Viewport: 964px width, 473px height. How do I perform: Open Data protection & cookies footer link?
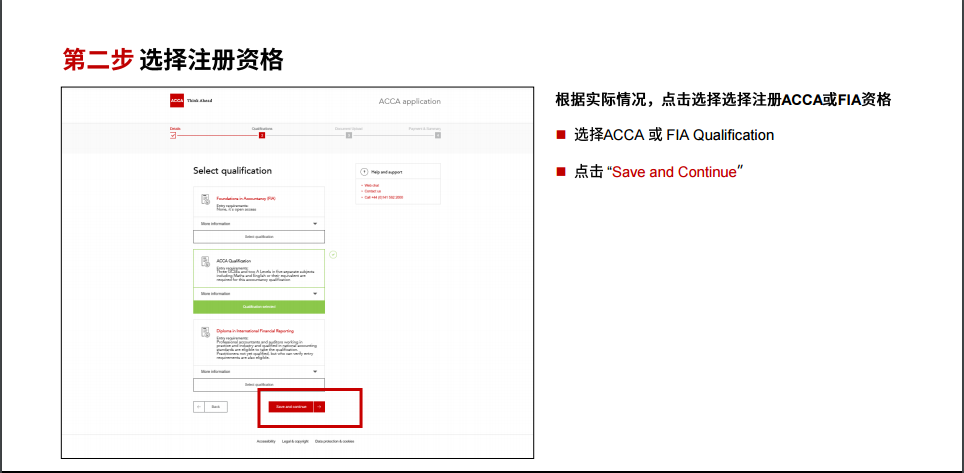pyautogui.click(x=334, y=441)
